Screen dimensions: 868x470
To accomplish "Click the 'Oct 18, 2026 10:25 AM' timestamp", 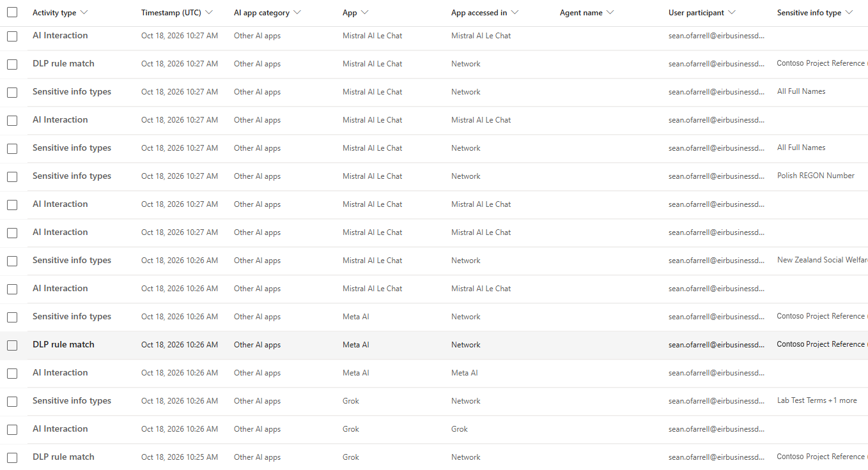I will click(180, 457).
